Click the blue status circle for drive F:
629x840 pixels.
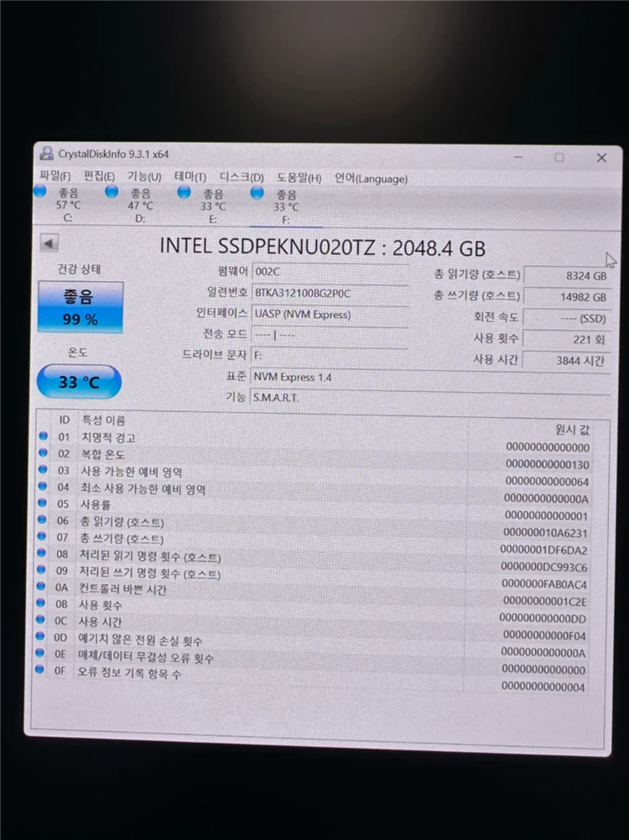tap(257, 192)
